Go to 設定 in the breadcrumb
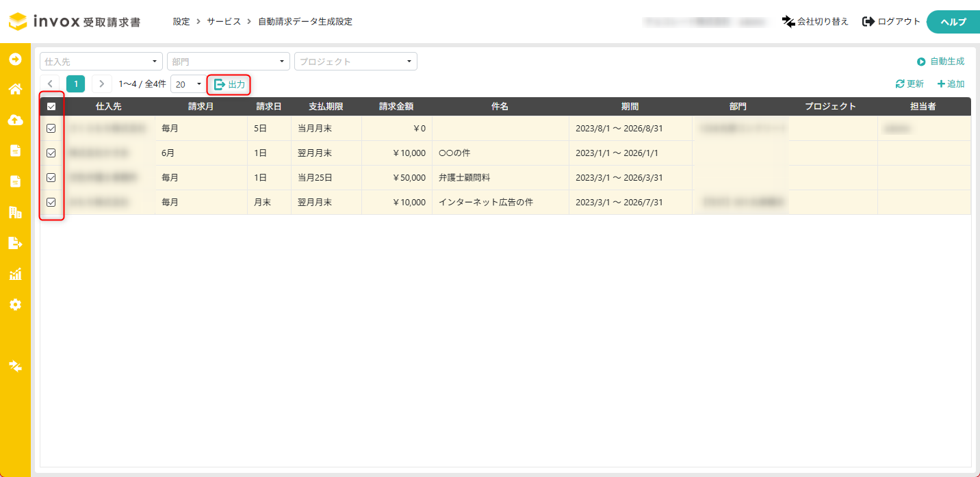 (181, 22)
